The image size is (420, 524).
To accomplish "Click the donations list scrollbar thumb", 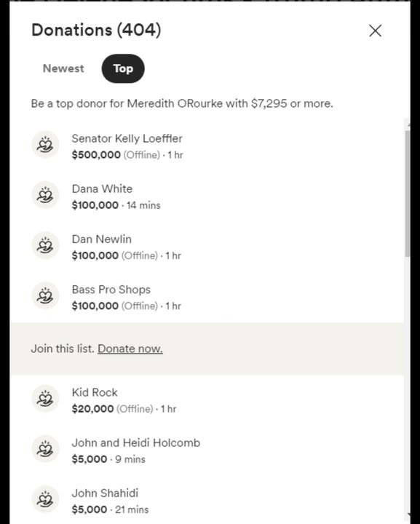I will (x=408, y=194).
